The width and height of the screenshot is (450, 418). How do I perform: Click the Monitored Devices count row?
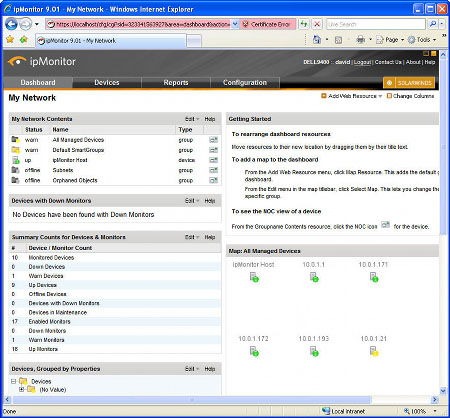pos(115,257)
